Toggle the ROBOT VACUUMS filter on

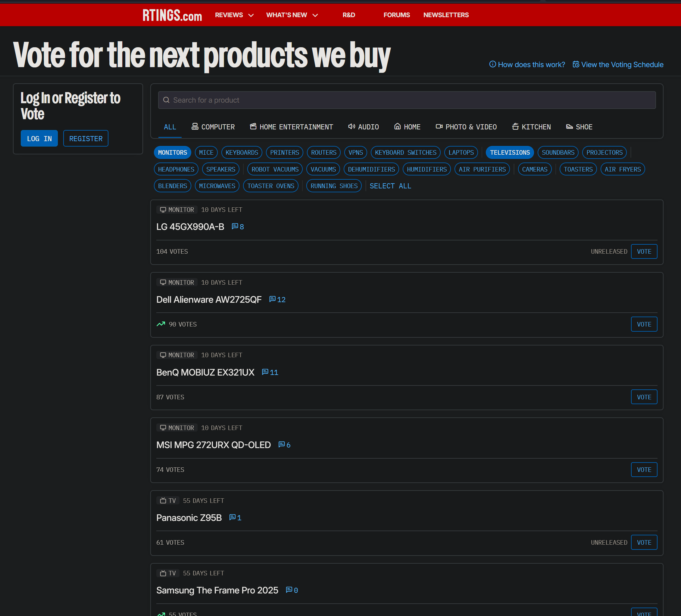tap(275, 169)
